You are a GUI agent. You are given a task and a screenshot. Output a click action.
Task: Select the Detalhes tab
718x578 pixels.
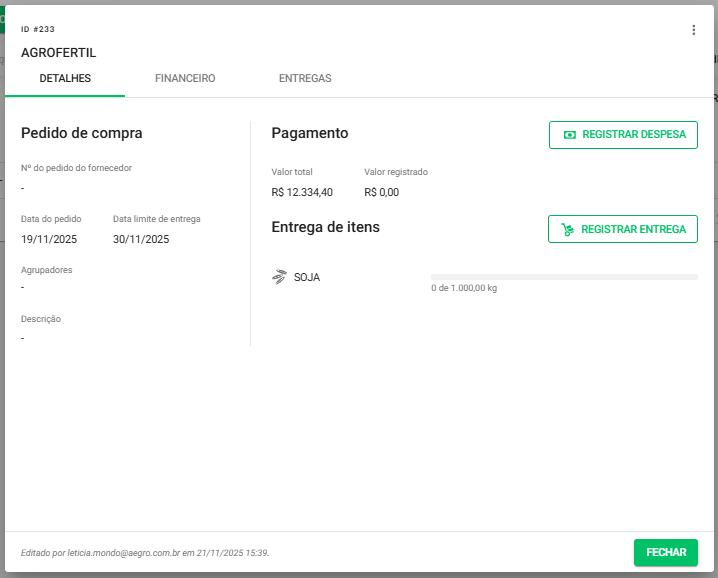65,78
